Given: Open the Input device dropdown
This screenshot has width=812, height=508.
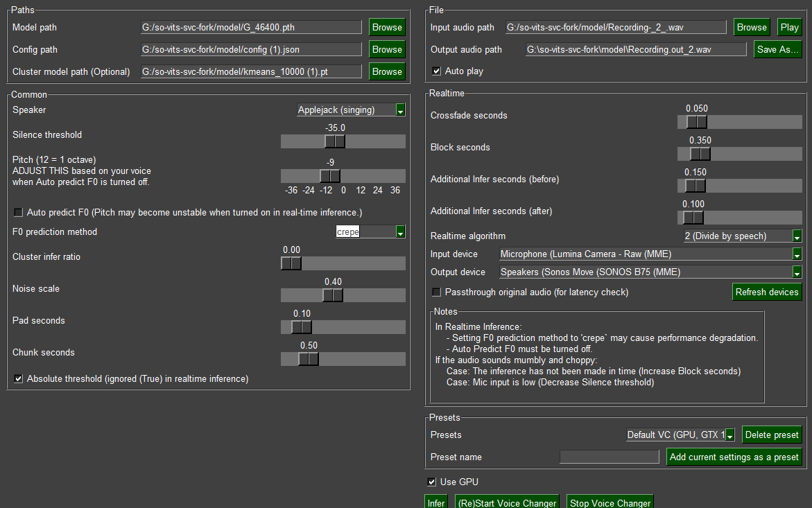Looking at the screenshot, I should pyautogui.click(x=650, y=254).
